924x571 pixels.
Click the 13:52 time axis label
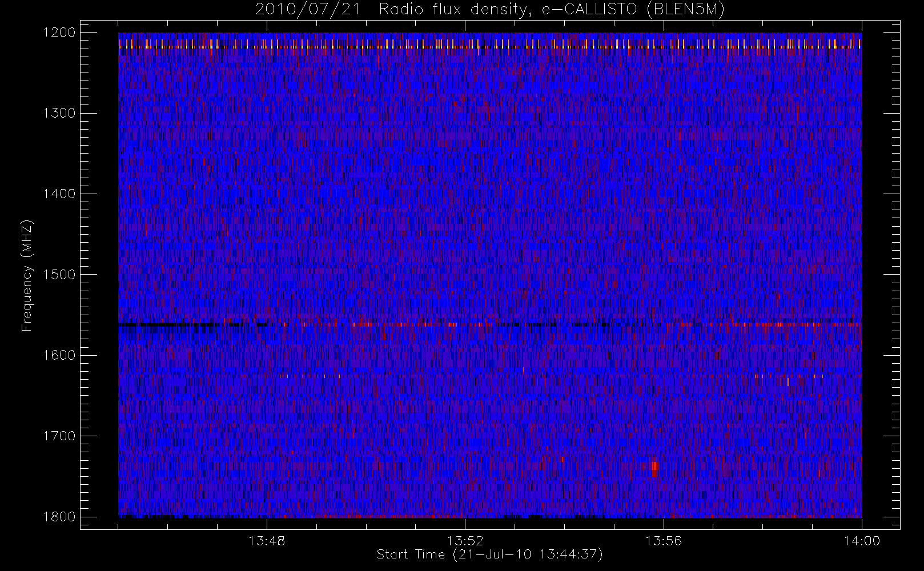465,541
